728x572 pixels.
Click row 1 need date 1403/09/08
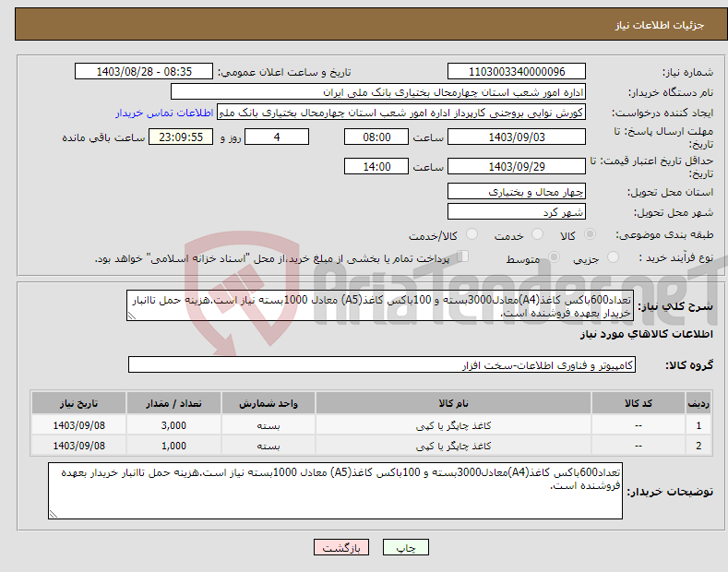click(x=79, y=425)
